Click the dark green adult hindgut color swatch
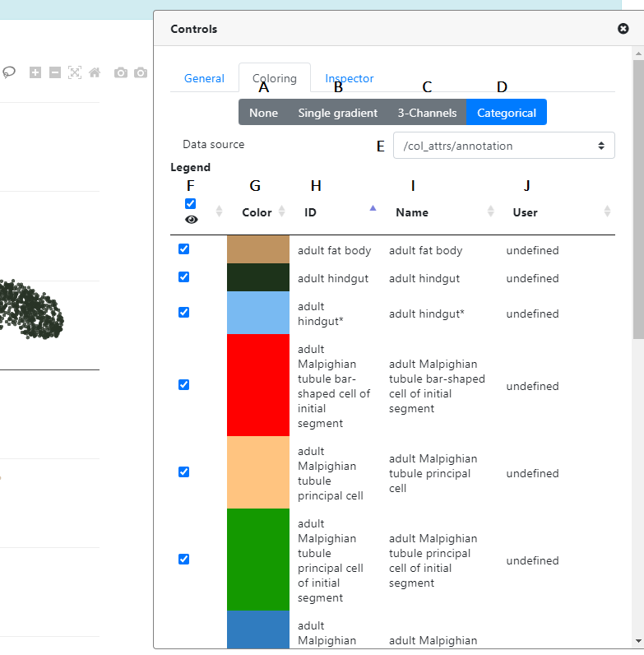 click(258, 277)
